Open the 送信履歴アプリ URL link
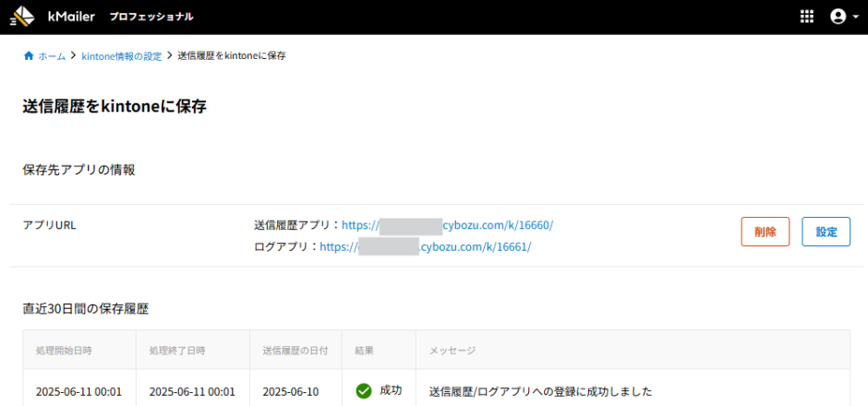The height and width of the screenshot is (406, 868). coord(447,225)
